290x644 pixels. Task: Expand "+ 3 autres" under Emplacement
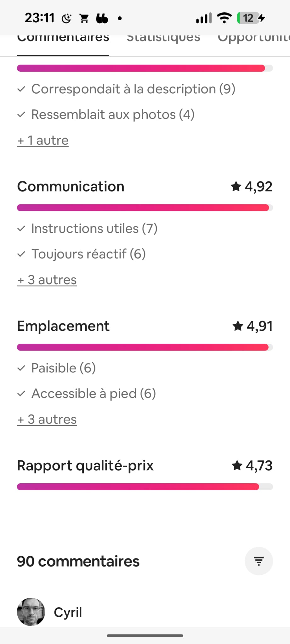click(47, 419)
